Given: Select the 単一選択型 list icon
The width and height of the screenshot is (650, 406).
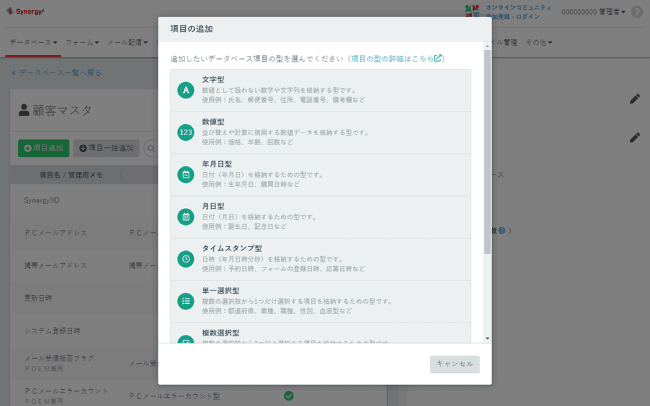Looking at the screenshot, I should (185, 300).
